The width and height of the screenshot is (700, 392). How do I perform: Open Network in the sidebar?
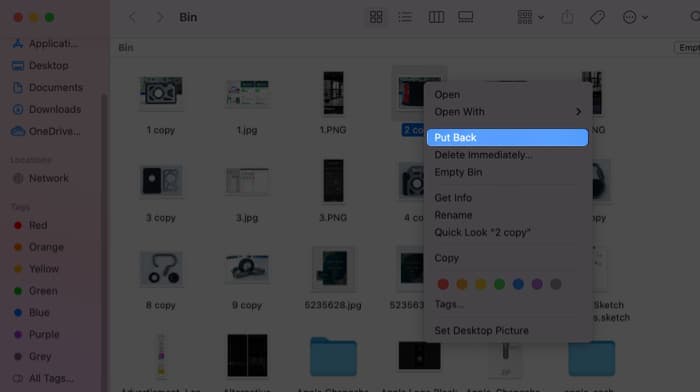41,179
